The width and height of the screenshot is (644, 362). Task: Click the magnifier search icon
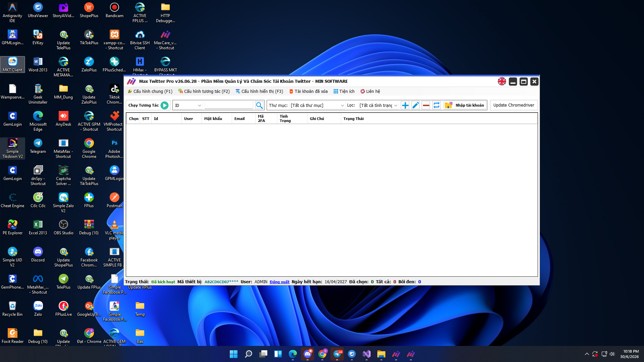(x=259, y=105)
